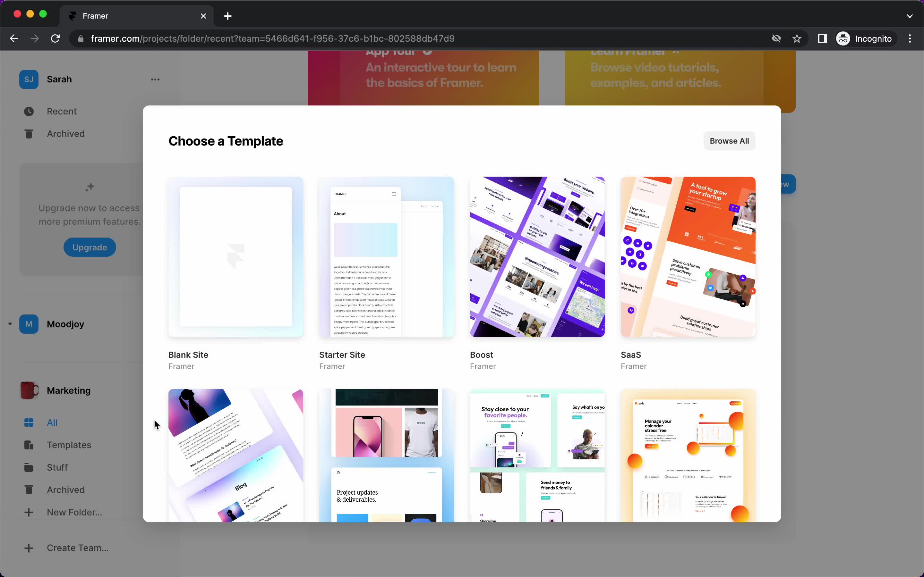Click Browse All templates button

(x=729, y=140)
